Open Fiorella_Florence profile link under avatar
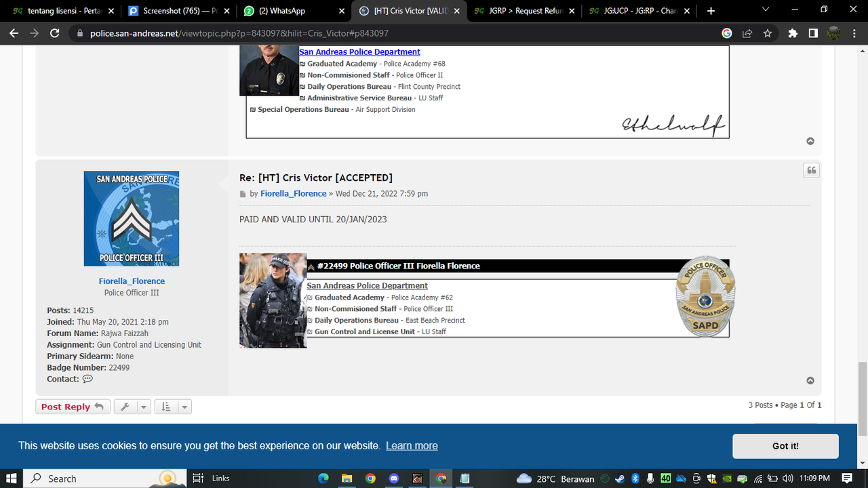The height and width of the screenshot is (488, 868). point(132,281)
